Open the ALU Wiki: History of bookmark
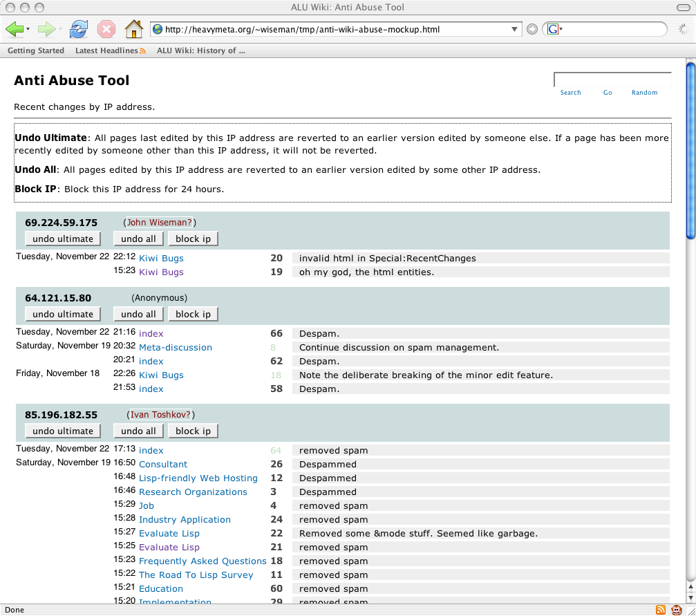Screen dimensions: 696x616 (x=200, y=50)
